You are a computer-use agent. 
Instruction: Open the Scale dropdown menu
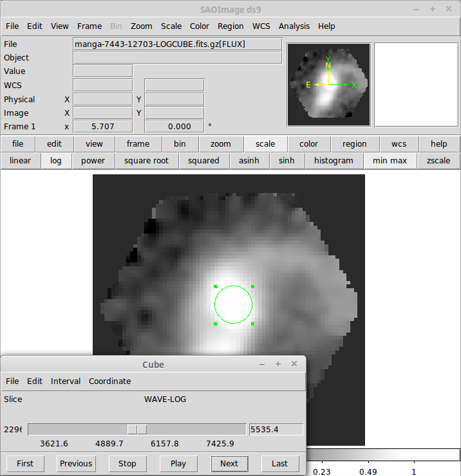click(171, 26)
